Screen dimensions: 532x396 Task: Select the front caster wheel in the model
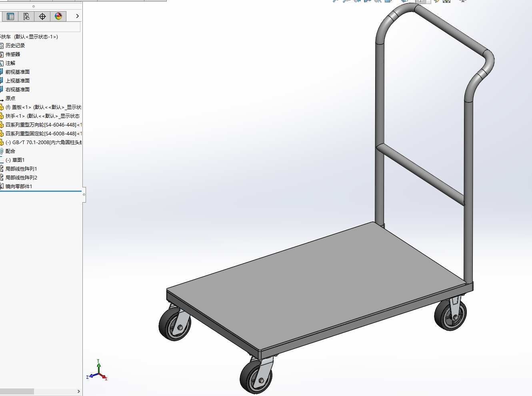click(x=256, y=378)
